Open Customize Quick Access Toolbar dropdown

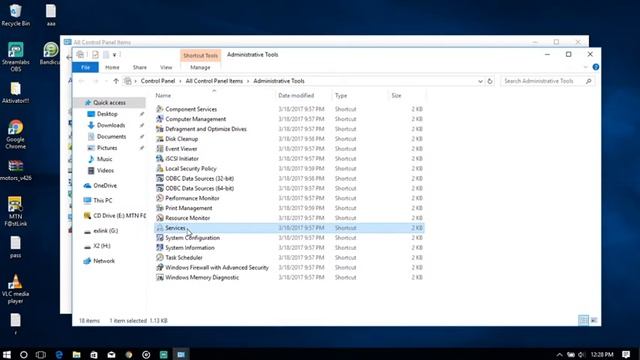click(x=115, y=55)
